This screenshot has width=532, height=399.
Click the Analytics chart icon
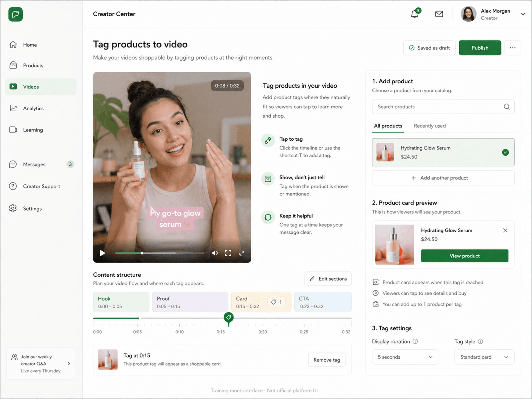13,108
